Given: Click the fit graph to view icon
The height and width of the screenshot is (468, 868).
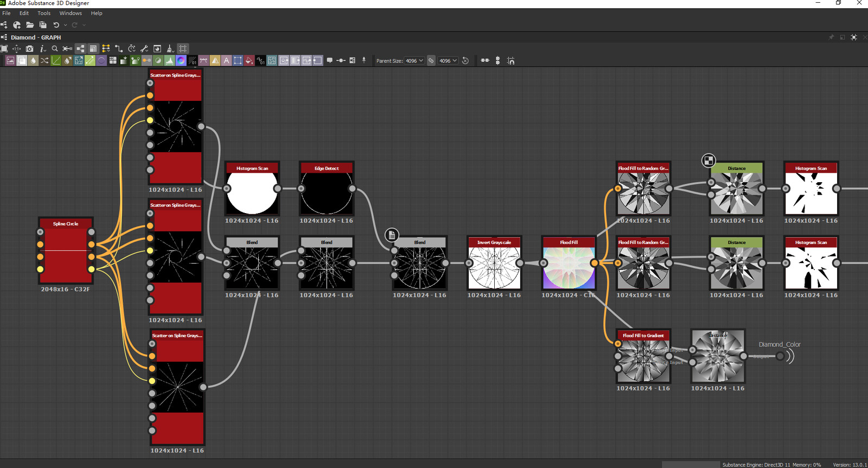Looking at the screenshot, I should pos(4,49).
